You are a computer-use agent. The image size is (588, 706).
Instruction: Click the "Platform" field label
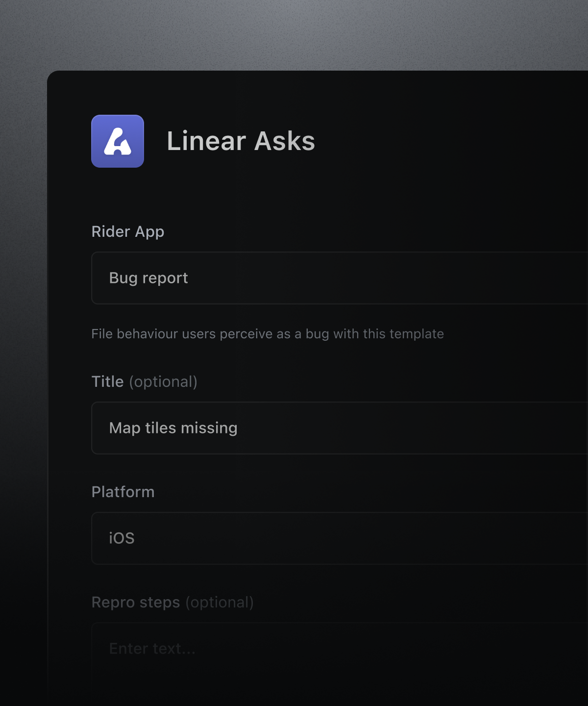pos(123,492)
